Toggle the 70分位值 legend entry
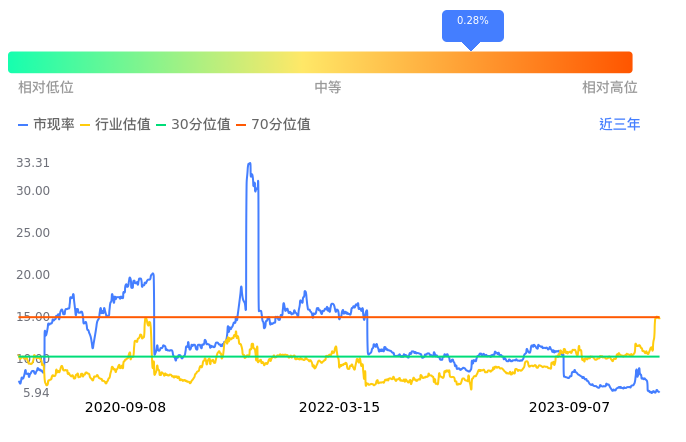This screenshot has width=686, height=442. click(273, 125)
